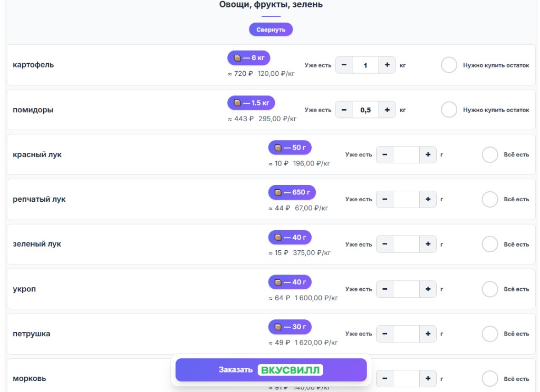This screenshot has height=392, width=540.
Task: Click the 196,00 ₽/кг price text
Action: click(x=311, y=163)
